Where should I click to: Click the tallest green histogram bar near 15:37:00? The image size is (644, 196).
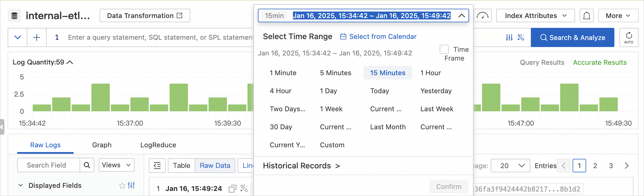pyautogui.click(x=100, y=97)
